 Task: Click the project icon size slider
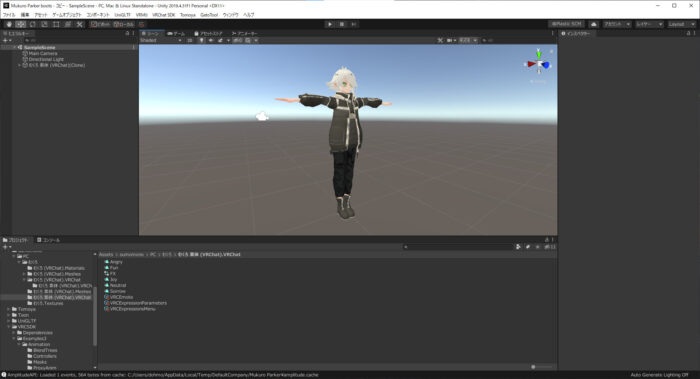[x=542, y=367]
